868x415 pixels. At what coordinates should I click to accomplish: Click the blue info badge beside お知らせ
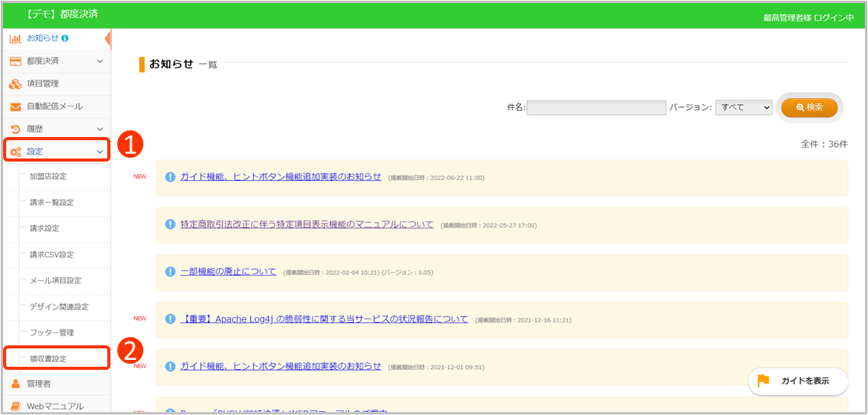65,38
